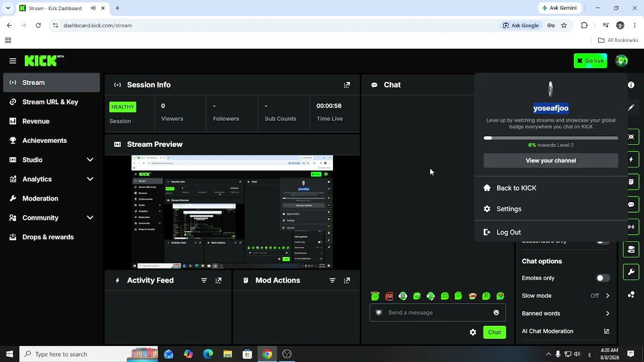The width and height of the screenshot is (644, 362).
Task: Go to Stream URL & Key
Action: 51,102
